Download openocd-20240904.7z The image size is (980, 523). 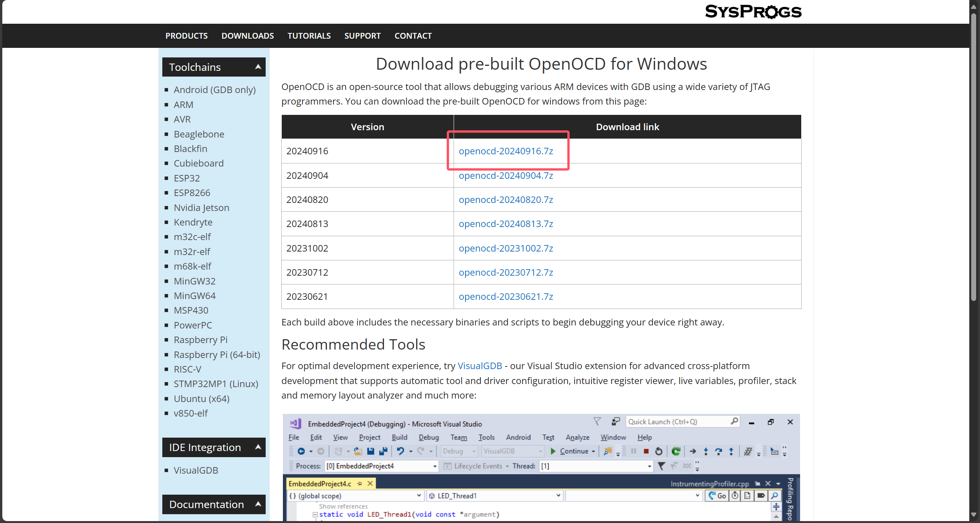point(506,175)
